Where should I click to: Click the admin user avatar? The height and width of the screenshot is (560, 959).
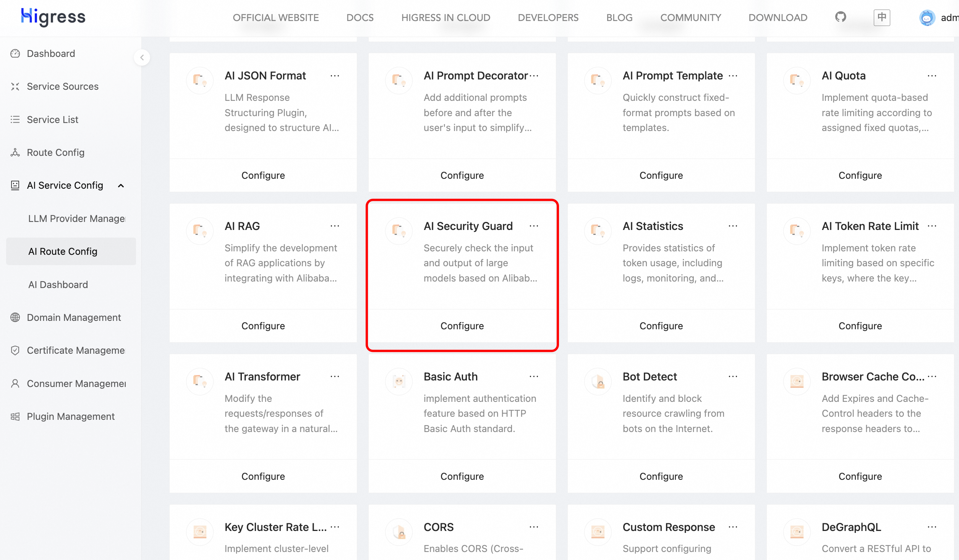(x=927, y=18)
